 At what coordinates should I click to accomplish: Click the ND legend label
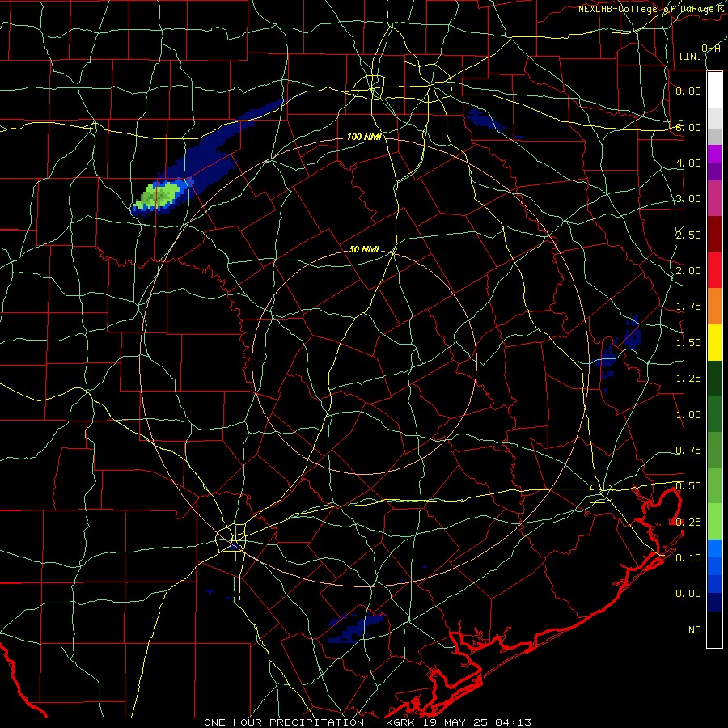point(695,630)
